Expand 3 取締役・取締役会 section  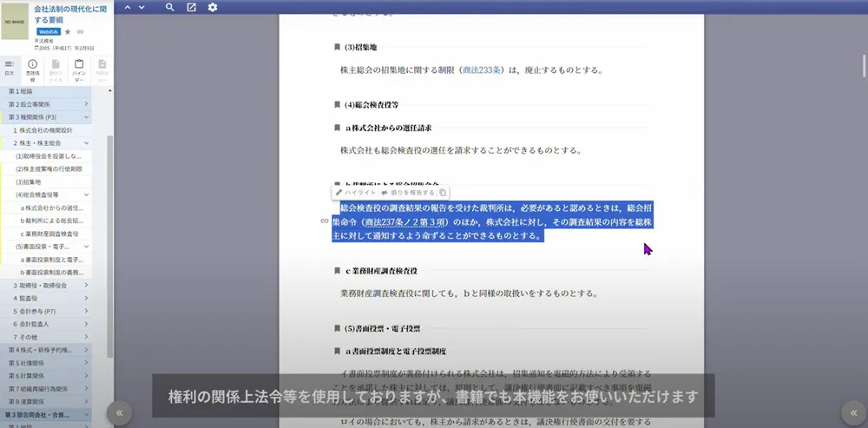tap(87, 286)
